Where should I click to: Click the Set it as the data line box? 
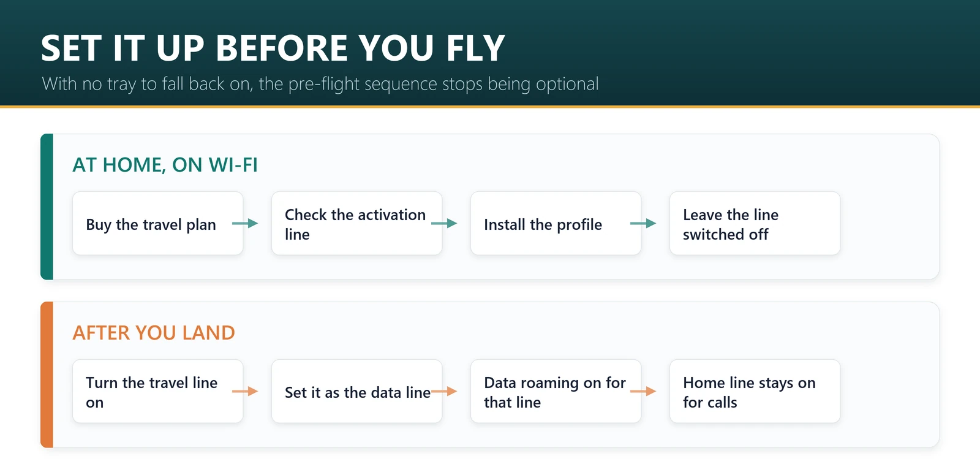pos(357,391)
